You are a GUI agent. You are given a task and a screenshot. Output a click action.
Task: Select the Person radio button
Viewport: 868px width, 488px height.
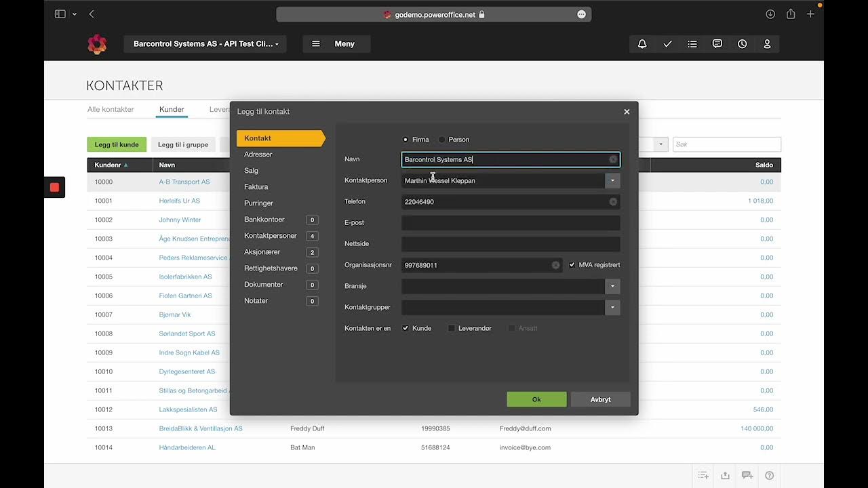coord(441,140)
